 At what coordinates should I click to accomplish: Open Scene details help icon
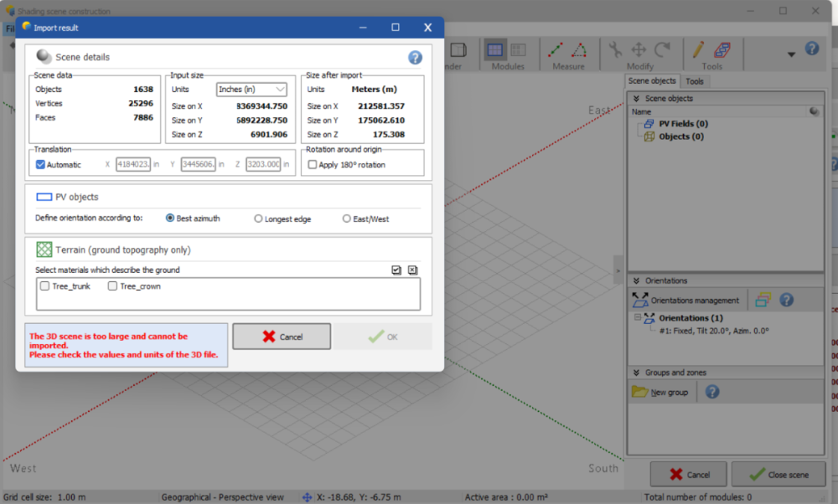tap(415, 58)
